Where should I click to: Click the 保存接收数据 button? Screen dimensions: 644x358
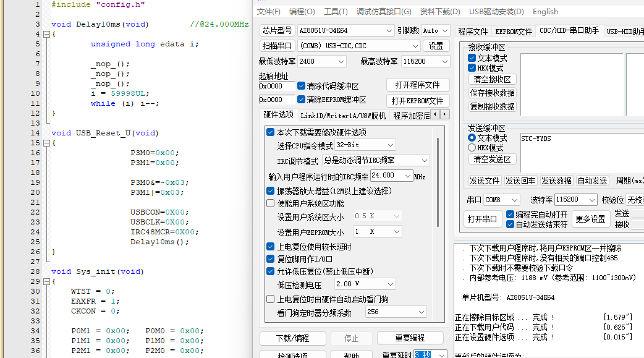click(492, 93)
